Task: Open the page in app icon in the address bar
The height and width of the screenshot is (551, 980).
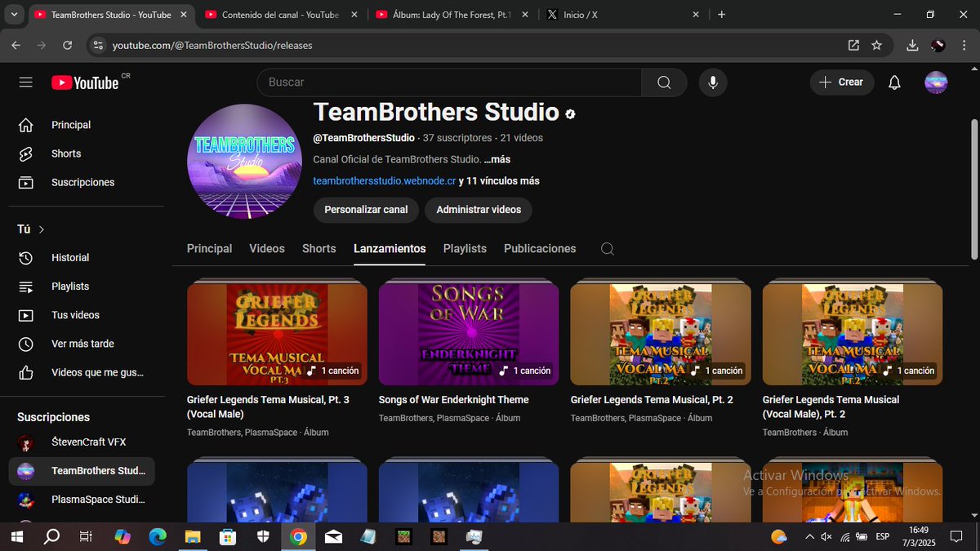Action: 853,46
